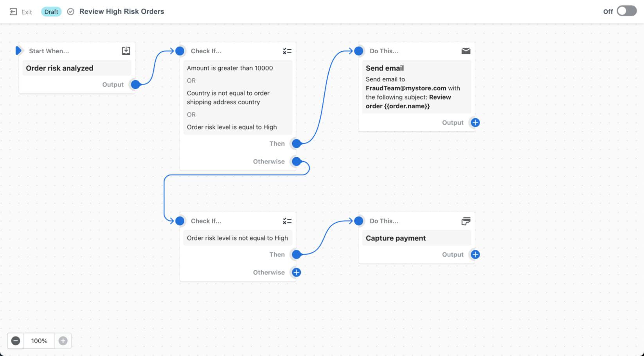The width and height of the screenshot is (644, 356).
Task: Click the Draft status badge
Action: click(51, 11)
